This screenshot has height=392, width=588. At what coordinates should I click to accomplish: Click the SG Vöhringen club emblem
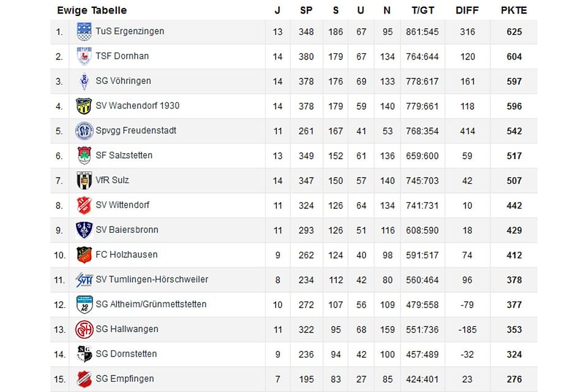(x=84, y=81)
